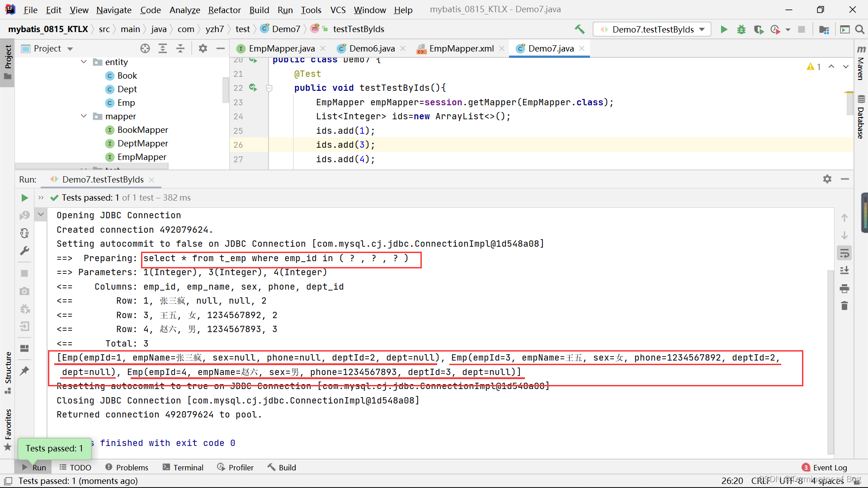The height and width of the screenshot is (488, 868).
Task: Open the Profiler tool window
Action: coord(235,467)
